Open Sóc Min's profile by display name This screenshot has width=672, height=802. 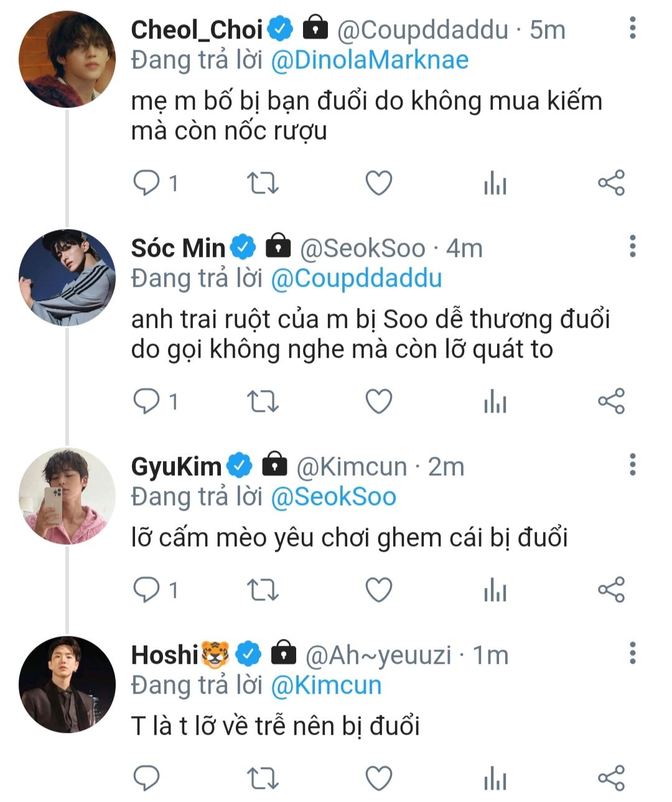point(178,248)
